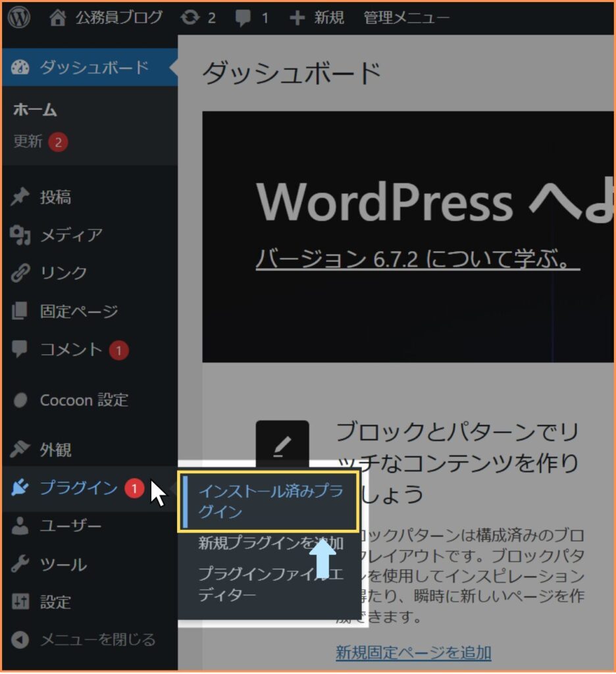Click the updates count 2 in admin bar

tap(211, 18)
